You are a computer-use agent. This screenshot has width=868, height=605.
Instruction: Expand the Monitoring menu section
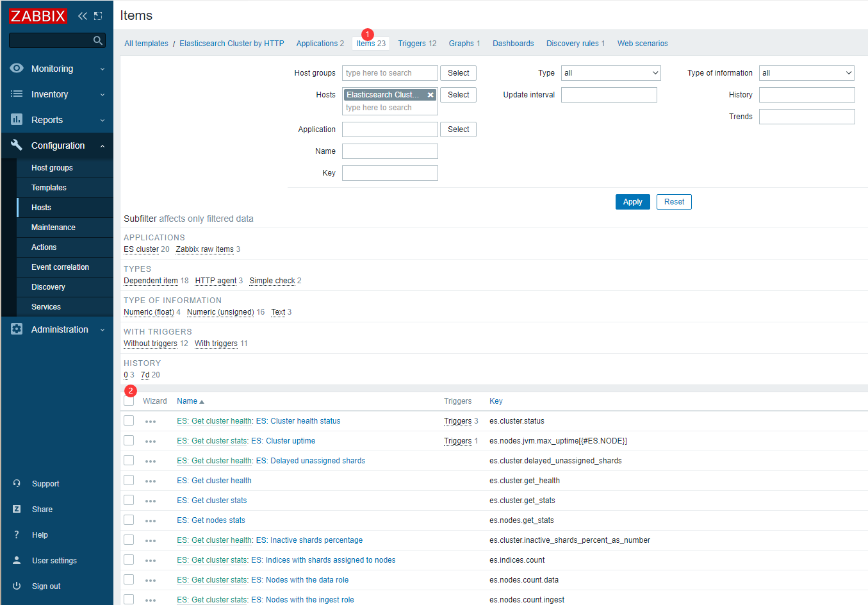pos(57,69)
